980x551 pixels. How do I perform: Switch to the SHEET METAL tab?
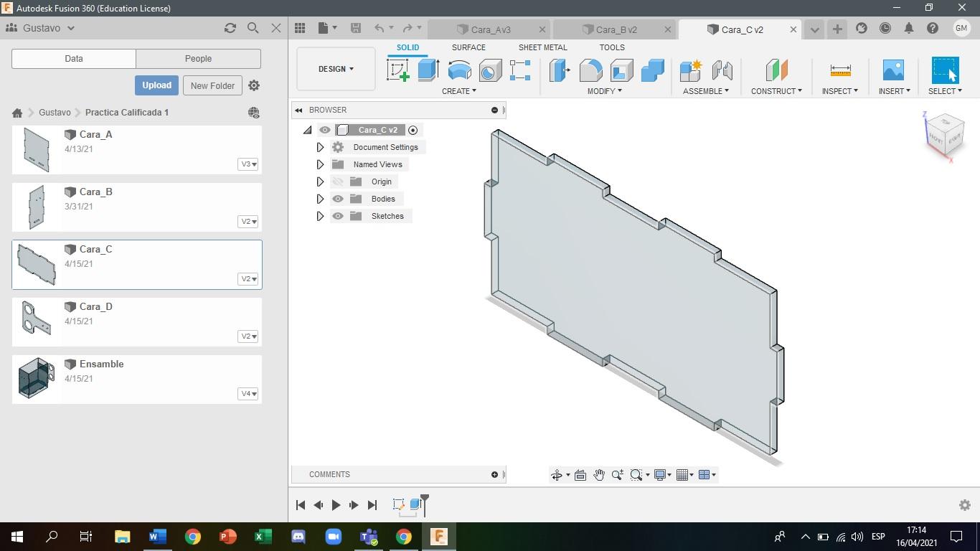pos(542,47)
